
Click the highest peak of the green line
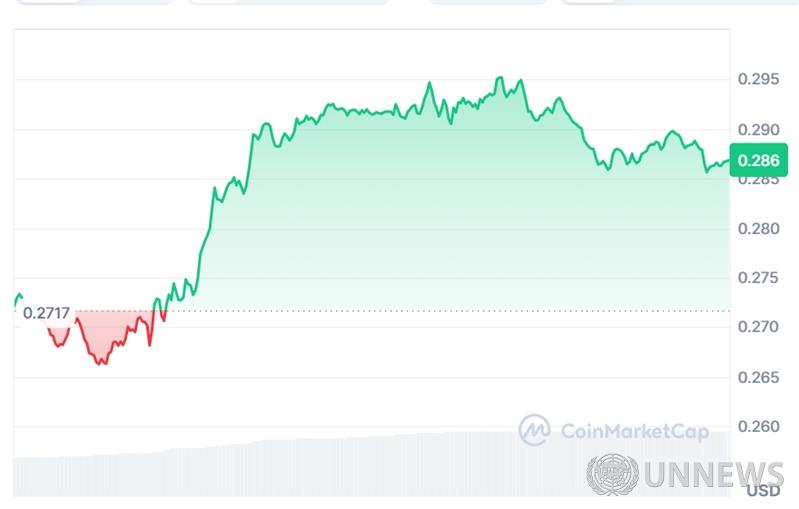click(x=499, y=77)
